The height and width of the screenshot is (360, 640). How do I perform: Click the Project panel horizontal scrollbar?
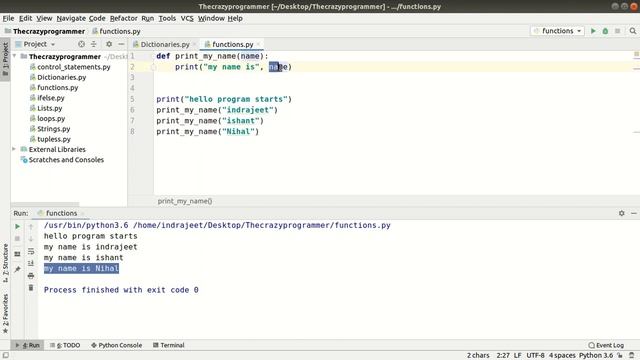point(45,204)
